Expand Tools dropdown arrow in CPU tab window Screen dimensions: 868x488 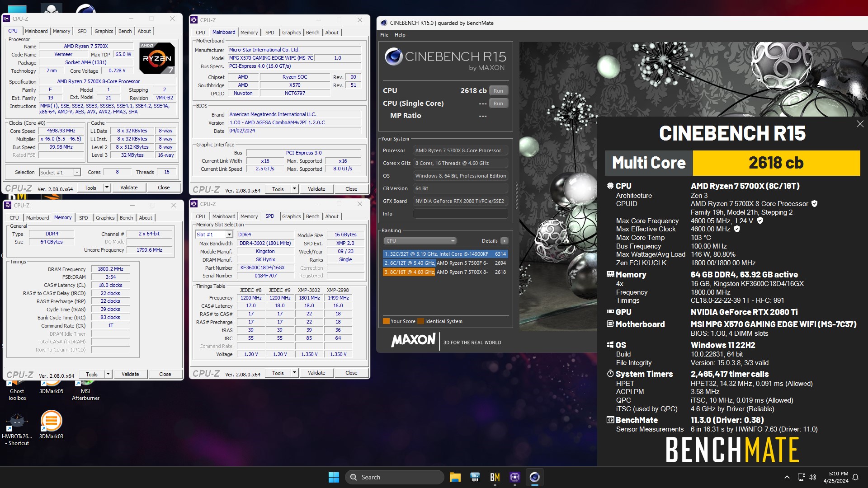click(x=107, y=188)
